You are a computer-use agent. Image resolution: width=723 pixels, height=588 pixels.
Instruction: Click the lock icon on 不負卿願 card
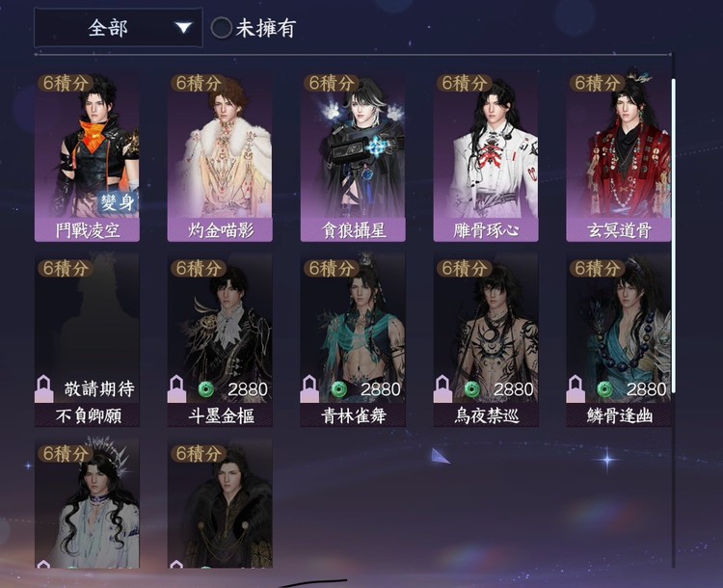[43, 388]
